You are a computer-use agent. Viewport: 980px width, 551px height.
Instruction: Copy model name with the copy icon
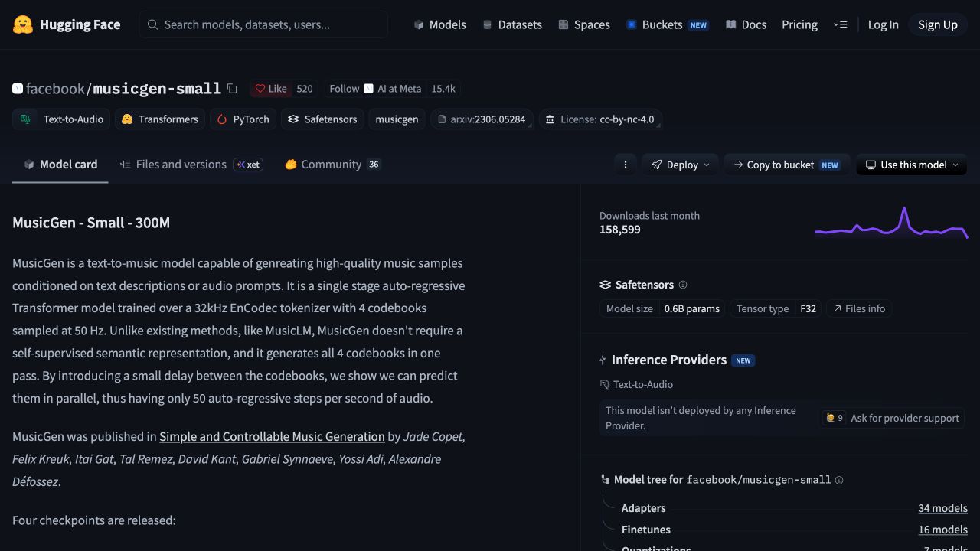(232, 89)
